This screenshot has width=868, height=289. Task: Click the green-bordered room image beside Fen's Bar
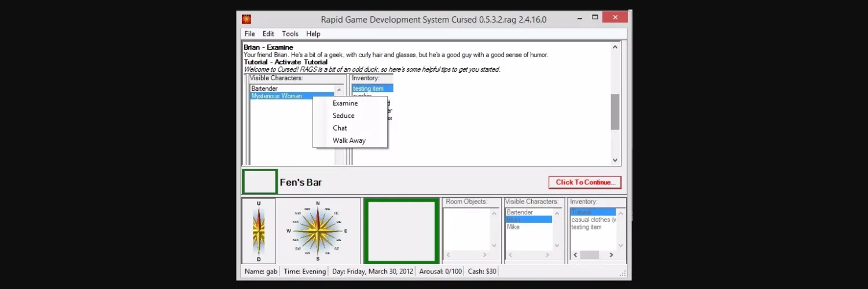(x=260, y=182)
